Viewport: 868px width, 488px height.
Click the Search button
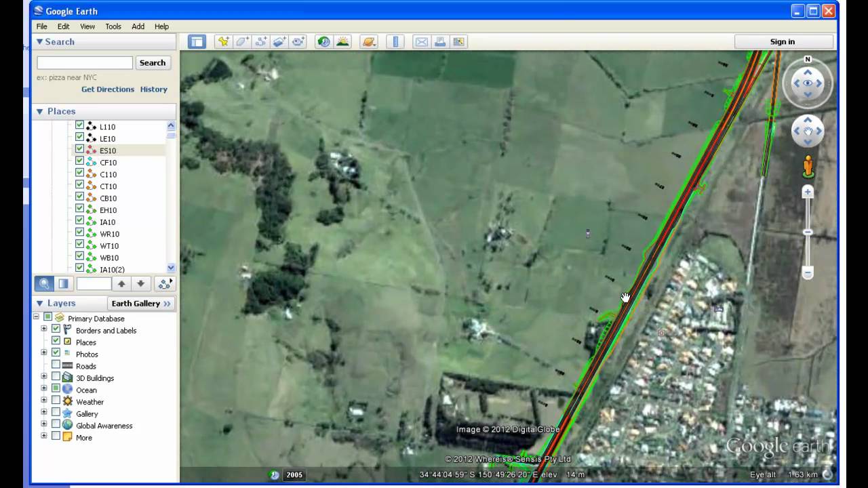tap(153, 63)
